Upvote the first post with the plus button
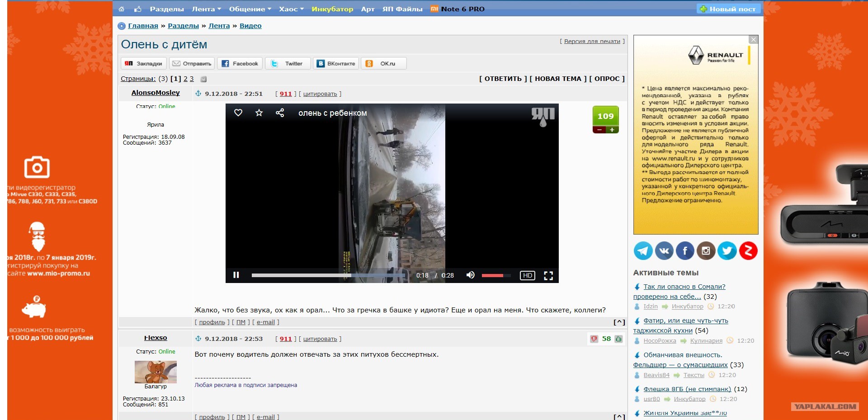 coord(612,130)
